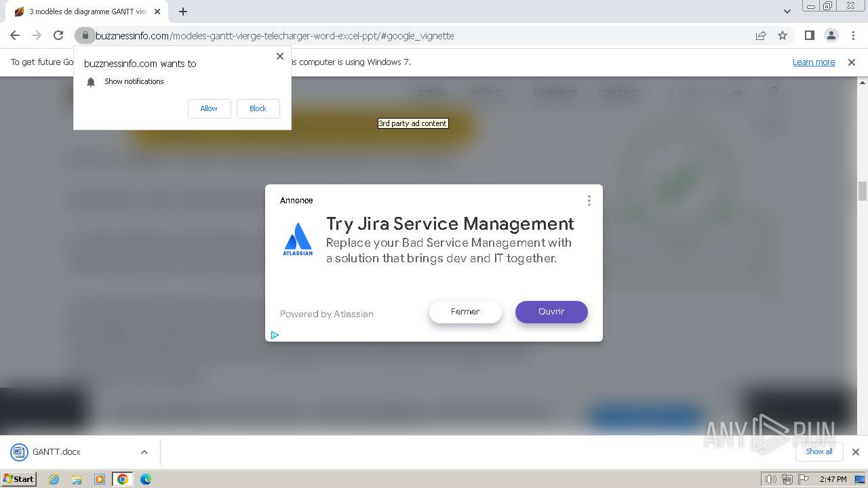Open Windows Media Player from taskbar
Viewport: 868px width, 488px height.
point(100,479)
